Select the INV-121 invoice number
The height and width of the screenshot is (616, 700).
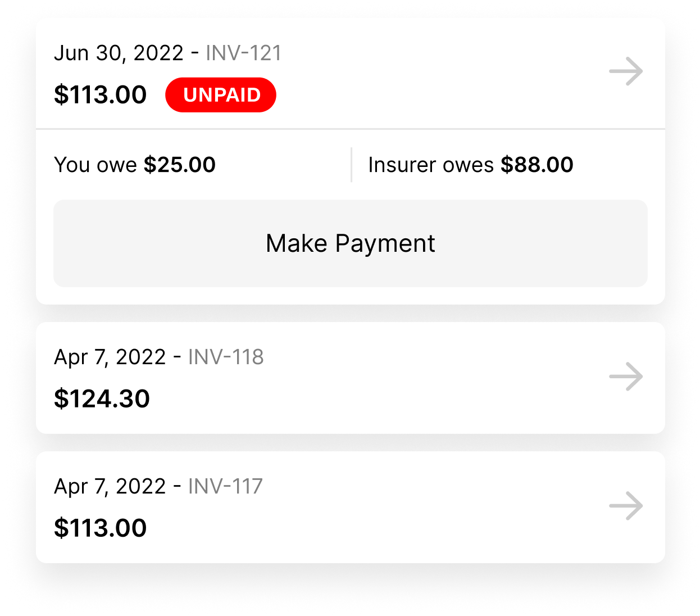tap(243, 52)
